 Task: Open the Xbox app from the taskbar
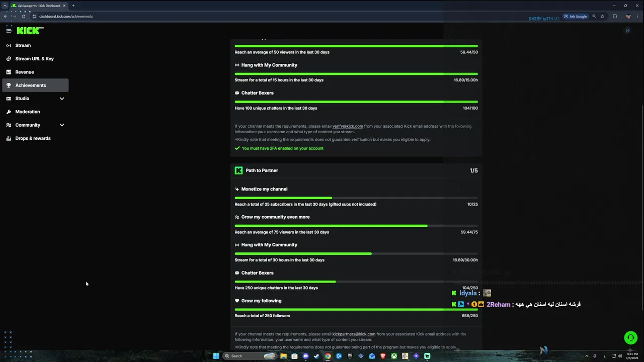click(394, 356)
